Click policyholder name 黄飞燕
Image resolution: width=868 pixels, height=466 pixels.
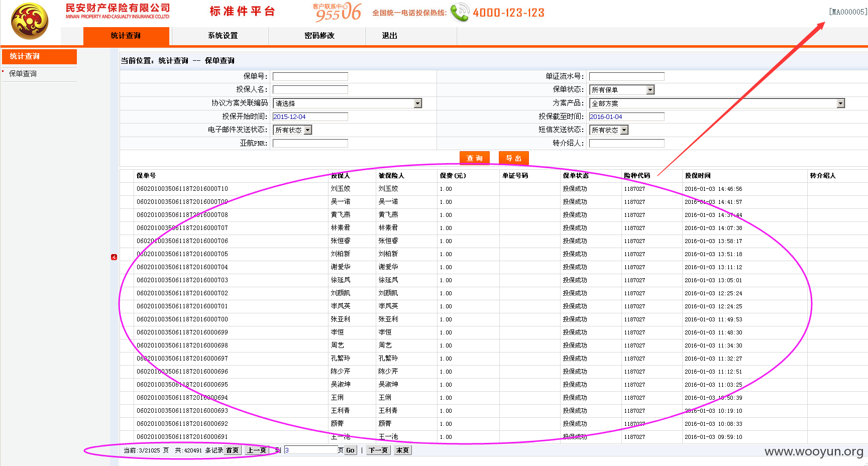(x=341, y=215)
